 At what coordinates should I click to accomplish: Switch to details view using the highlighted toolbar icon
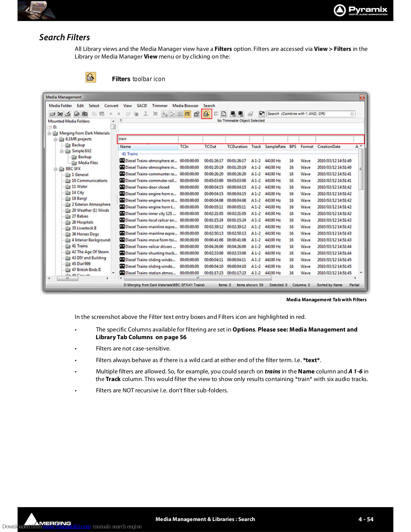point(187,114)
